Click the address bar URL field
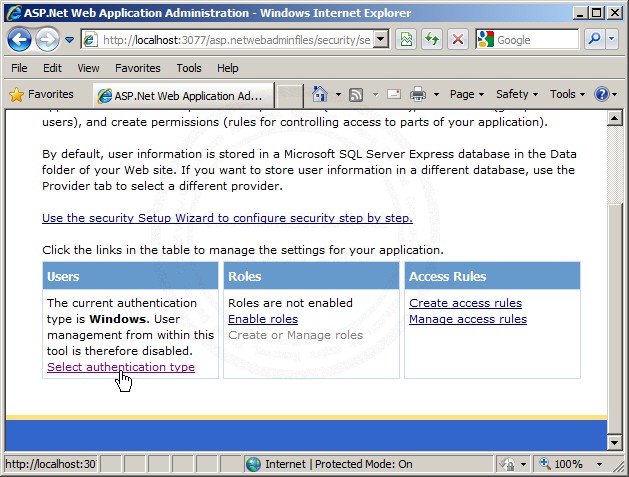Viewport: 629px width, 477px height. [235, 40]
